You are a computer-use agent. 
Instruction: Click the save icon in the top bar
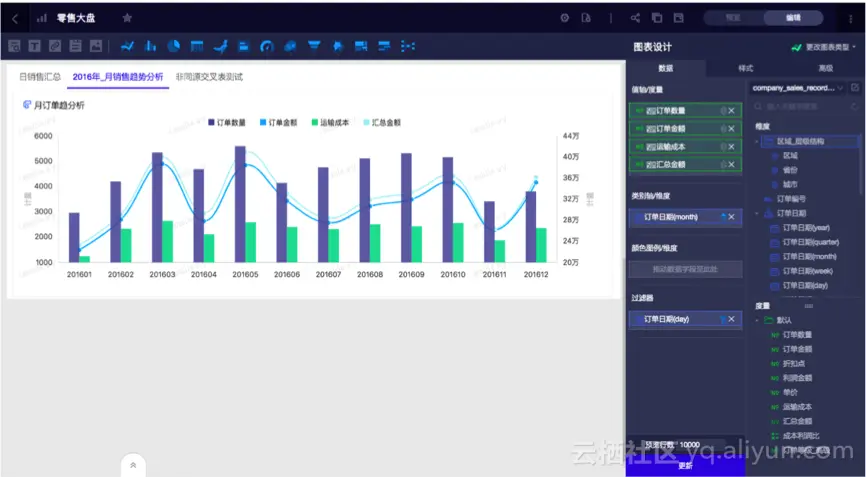coord(678,18)
